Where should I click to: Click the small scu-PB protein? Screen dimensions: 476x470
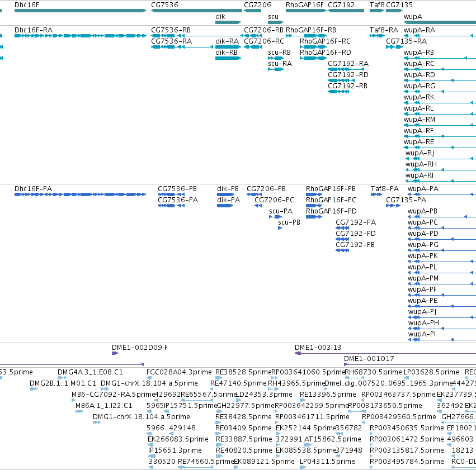[280, 228]
